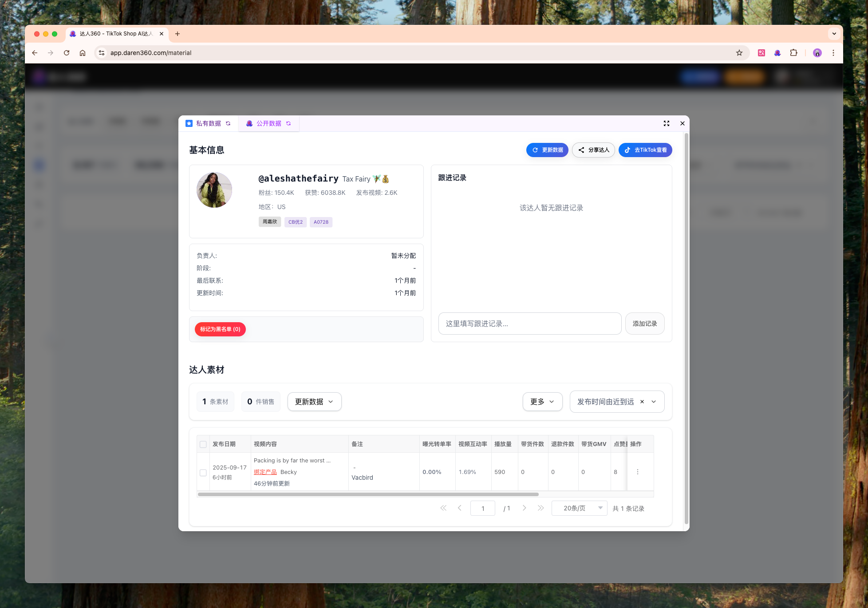Screen dimensions: 868x608
Task: Click the red 标记为黑名单 button
Action: tap(220, 329)
